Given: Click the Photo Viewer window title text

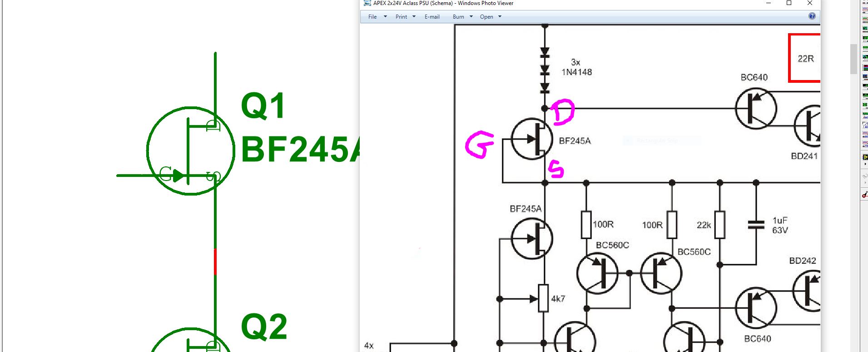Looking at the screenshot, I should tap(443, 3).
